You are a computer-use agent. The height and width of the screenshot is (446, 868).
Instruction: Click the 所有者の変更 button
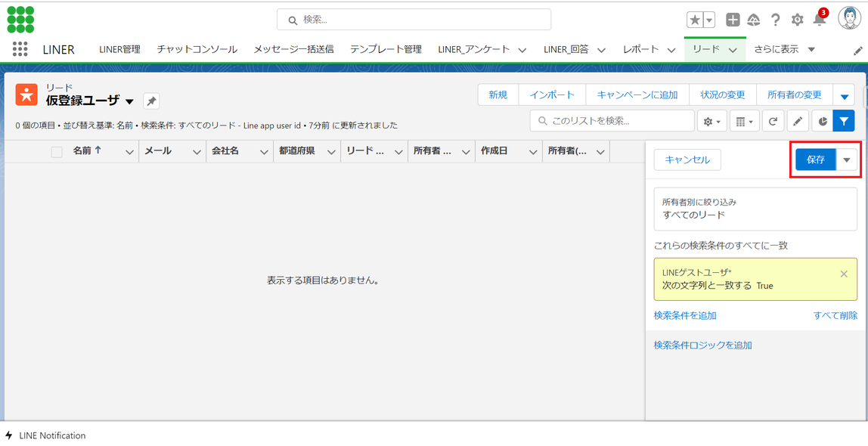[795, 95]
